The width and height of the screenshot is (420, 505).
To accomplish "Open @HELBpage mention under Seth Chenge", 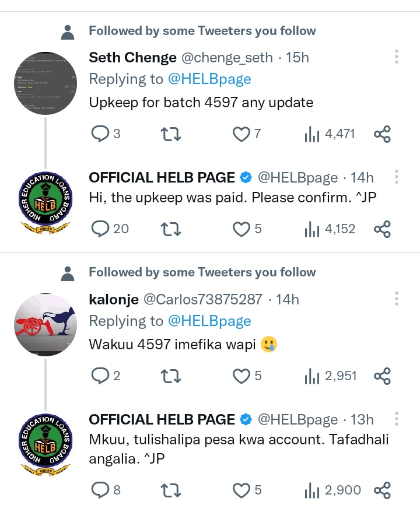I will tap(209, 79).
